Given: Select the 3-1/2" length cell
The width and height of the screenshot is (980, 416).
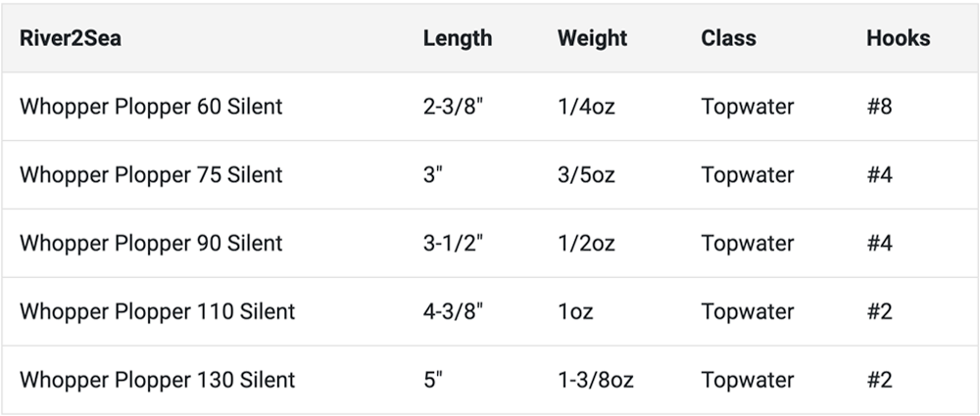Looking at the screenshot, I should [454, 243].
